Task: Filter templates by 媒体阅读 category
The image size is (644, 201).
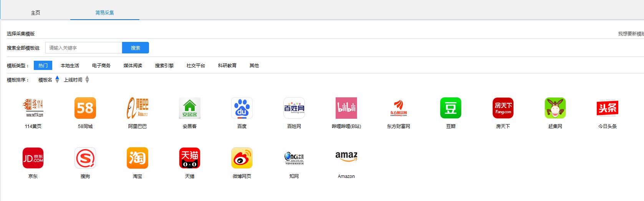Action: click(133, 65)
